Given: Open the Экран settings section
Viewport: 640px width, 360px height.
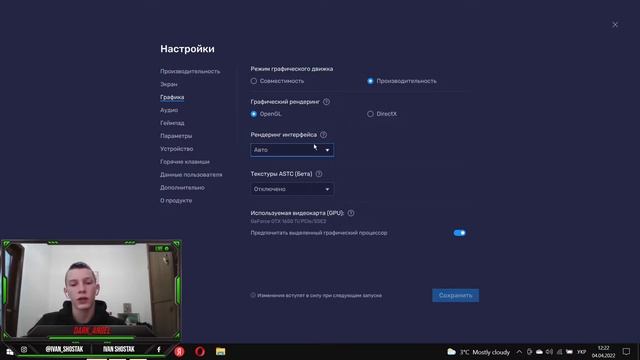Looking at the screenshot, I should [169, 84].
